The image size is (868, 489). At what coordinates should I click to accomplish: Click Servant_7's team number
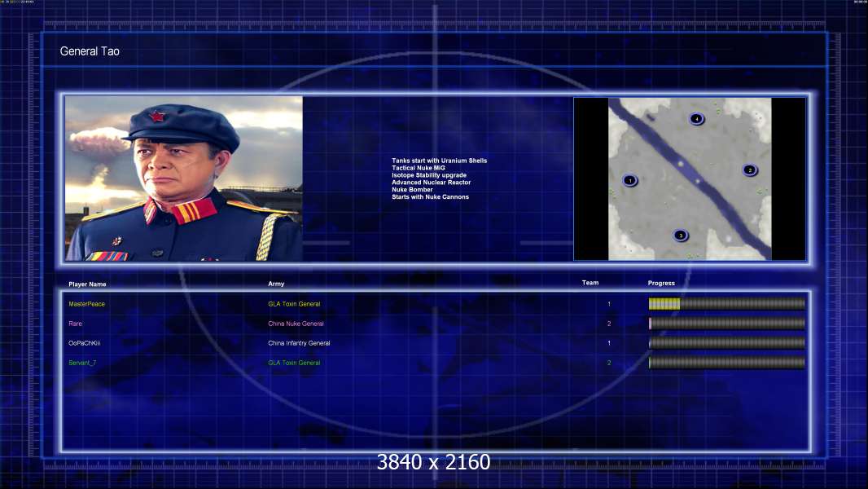click(x=609, y=363)
